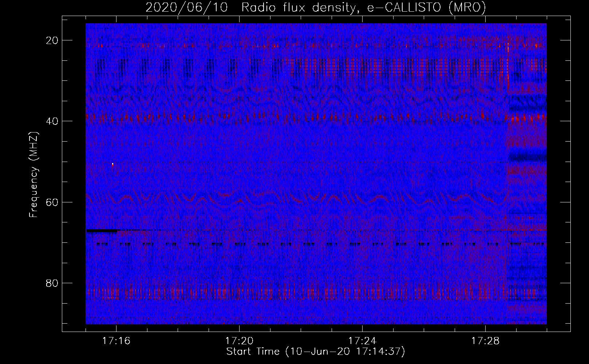
Task: Click the 17:20 time tick label
Action: coord(239,341)
